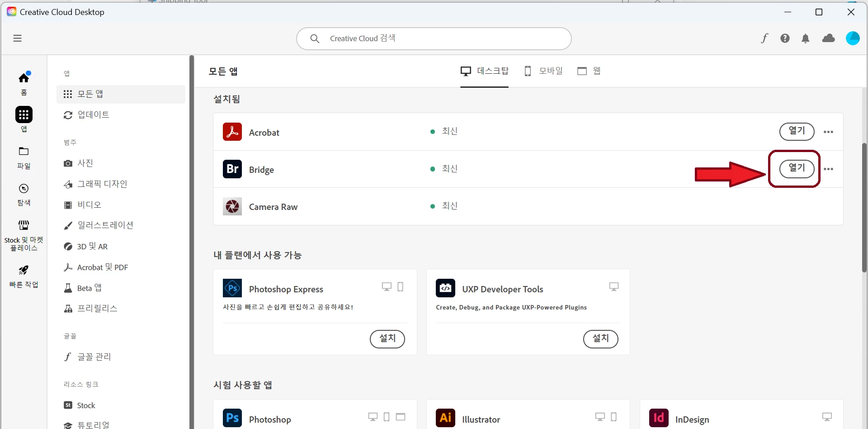Click the UXP Developer Tools desktop platform icon
The height and width of the screenshot is (429, 868).
(x=614, y=287)
